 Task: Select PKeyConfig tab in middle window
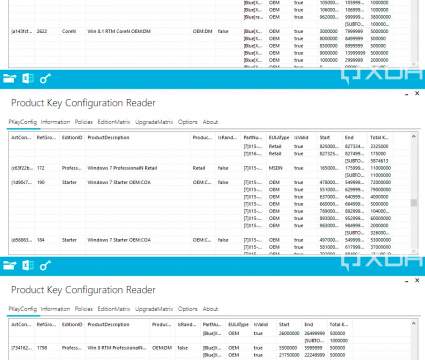coord(23,122)
